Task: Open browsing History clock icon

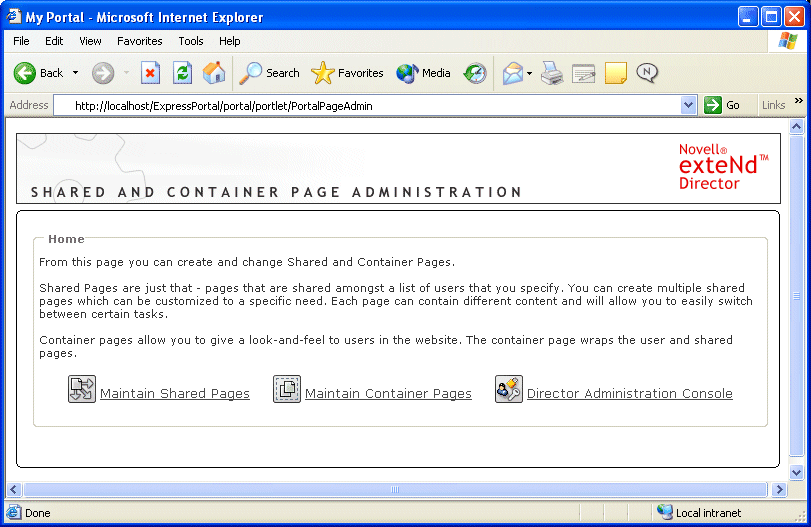Action: (475, 73)
